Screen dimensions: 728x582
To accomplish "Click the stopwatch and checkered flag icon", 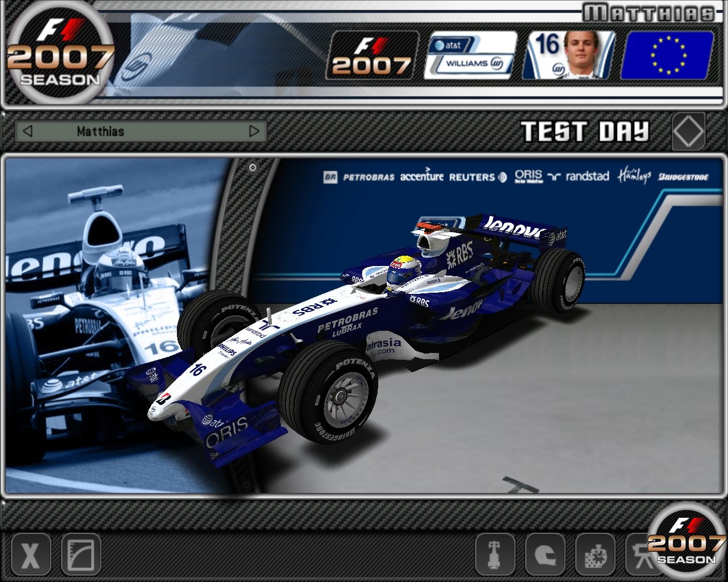I will point(595,554).
